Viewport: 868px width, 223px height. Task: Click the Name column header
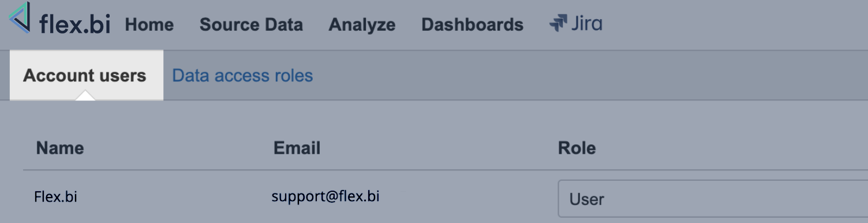60,148
